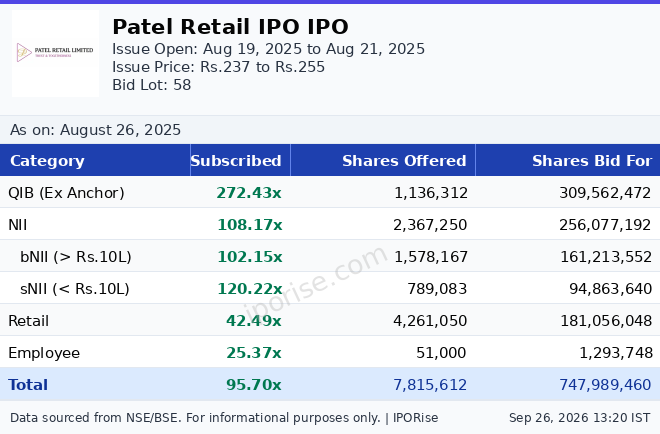Screen dimensions: 660x434
Task: Click the Shares Bid For header
Action: 592,161
